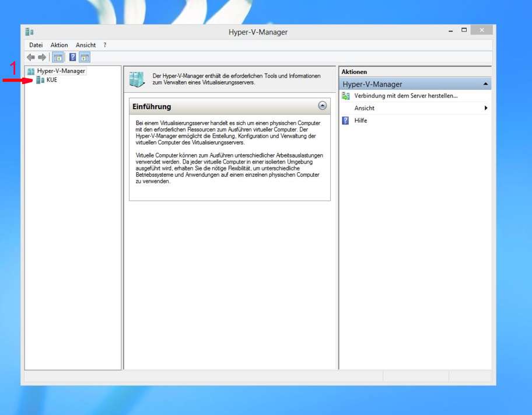Viewport: 532px width, 415px height.
Task: Click the Back arrow in toolbar
Action: (x=31, y=57)
